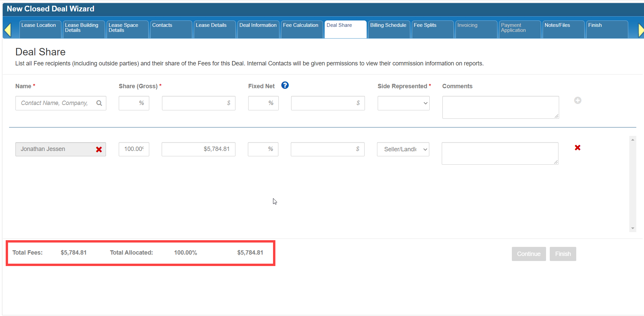
Task: Expand the Seller/Landlord side dropdown
Action: point(403,149)
